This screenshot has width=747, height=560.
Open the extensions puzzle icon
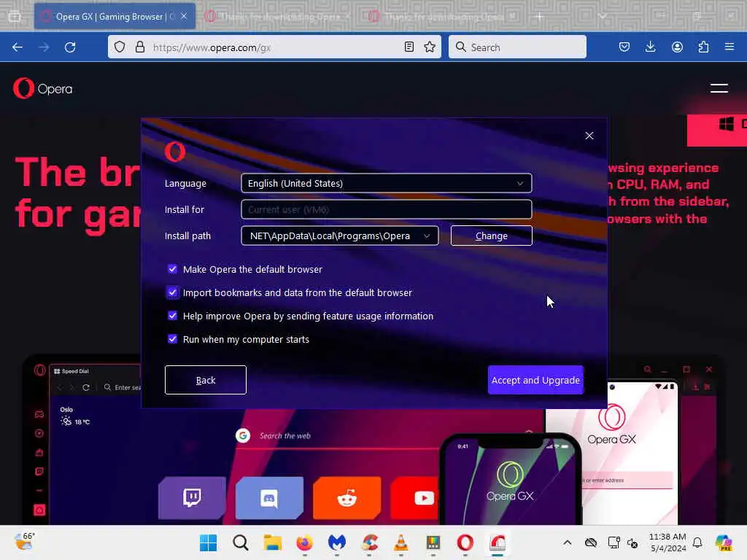703,47
